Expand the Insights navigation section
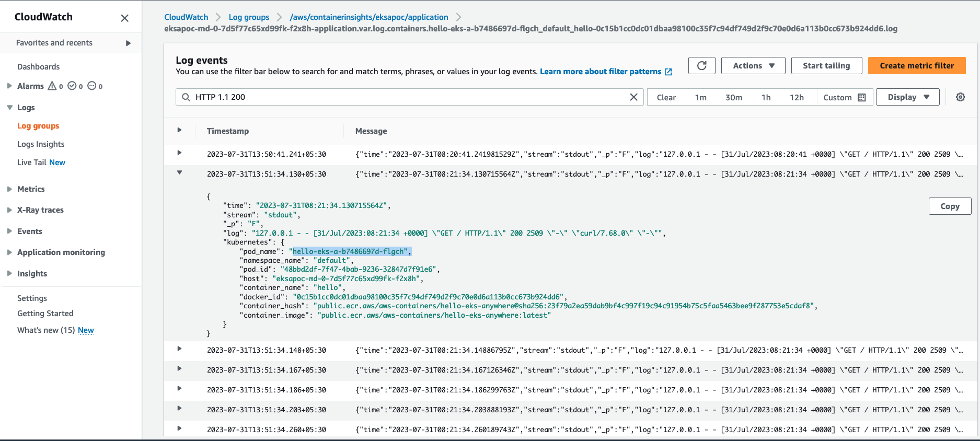The height and width of the screenshot is (441, 980). (x=9, y=274)
